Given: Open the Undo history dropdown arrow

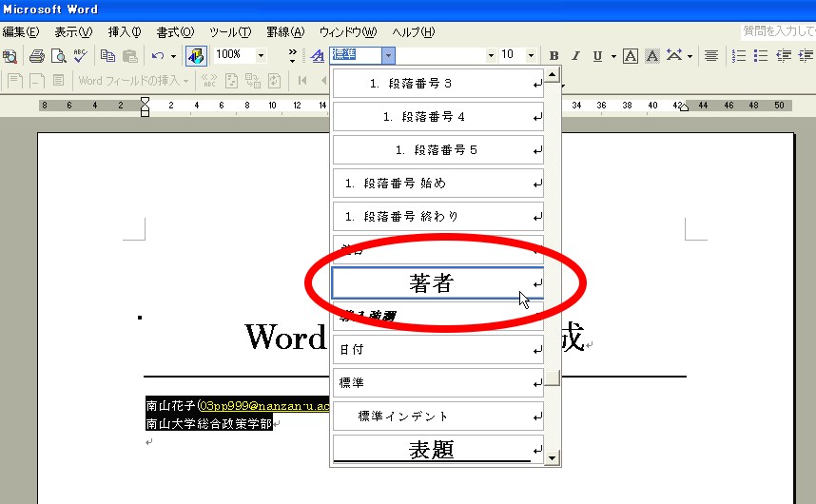Looking at the screenshot, I should pyautogui.click(x=173, y=56).
